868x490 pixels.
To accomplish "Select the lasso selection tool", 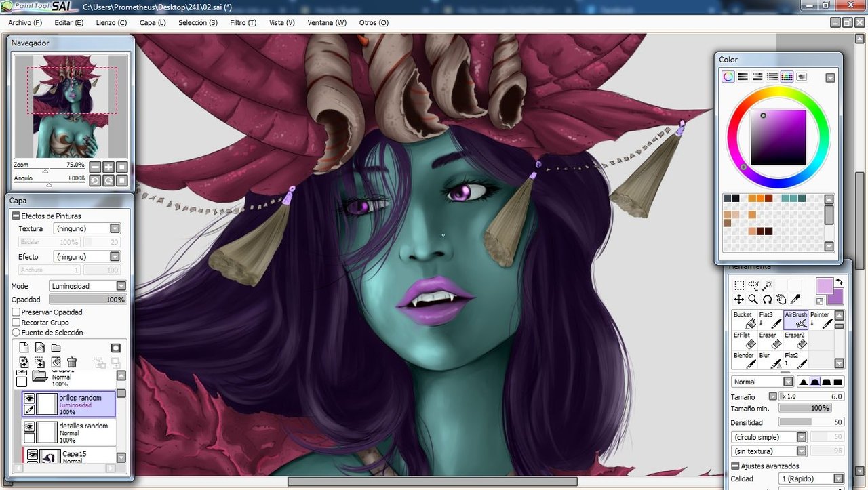I will (753, 285).
